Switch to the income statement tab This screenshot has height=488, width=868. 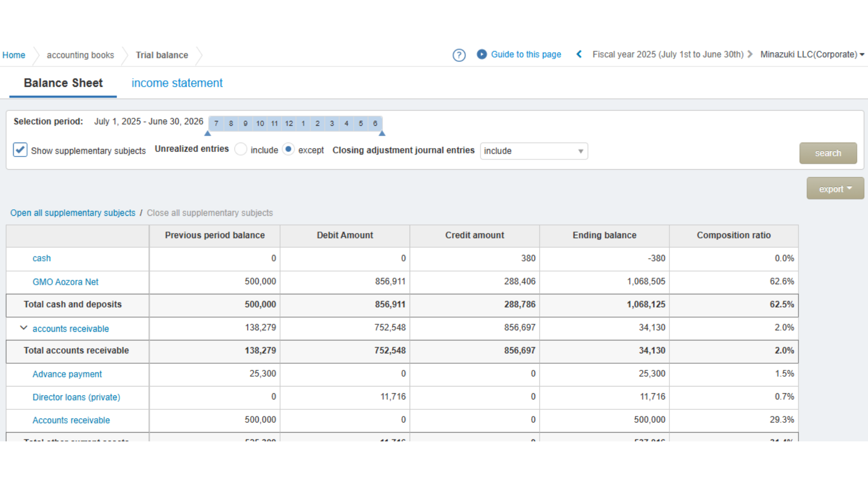coord(177,83)
